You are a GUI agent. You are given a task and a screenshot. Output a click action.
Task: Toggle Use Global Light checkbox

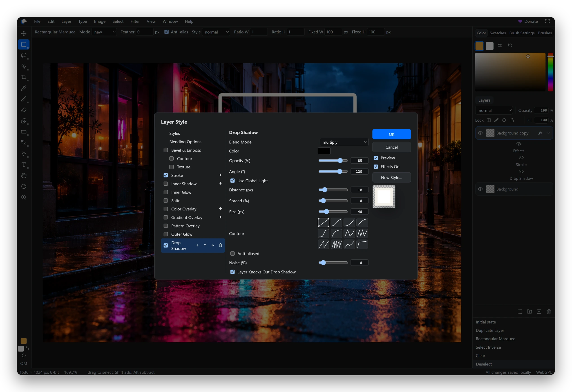232,181
